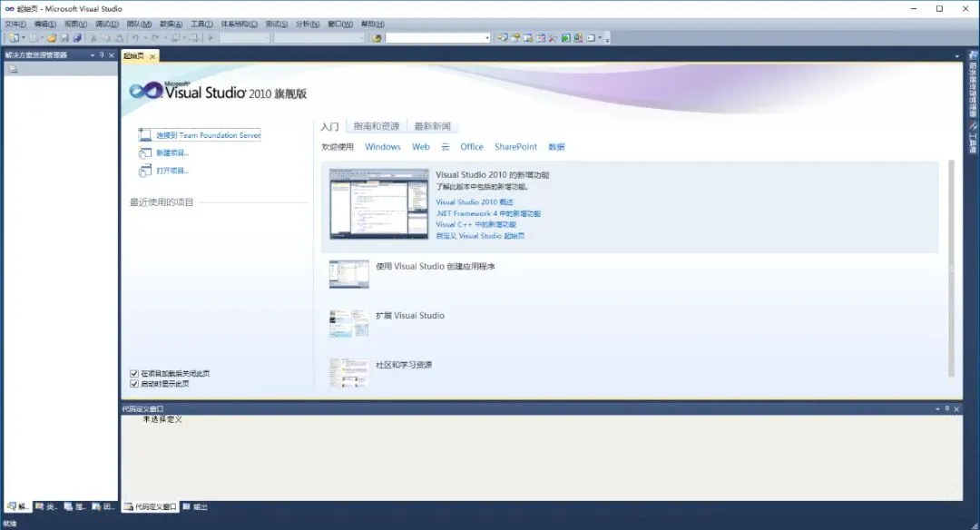Click the Start Page content vertical scrollbar
Image resolution: width=980 pixels, height=530 pixels.
point(951,269)
